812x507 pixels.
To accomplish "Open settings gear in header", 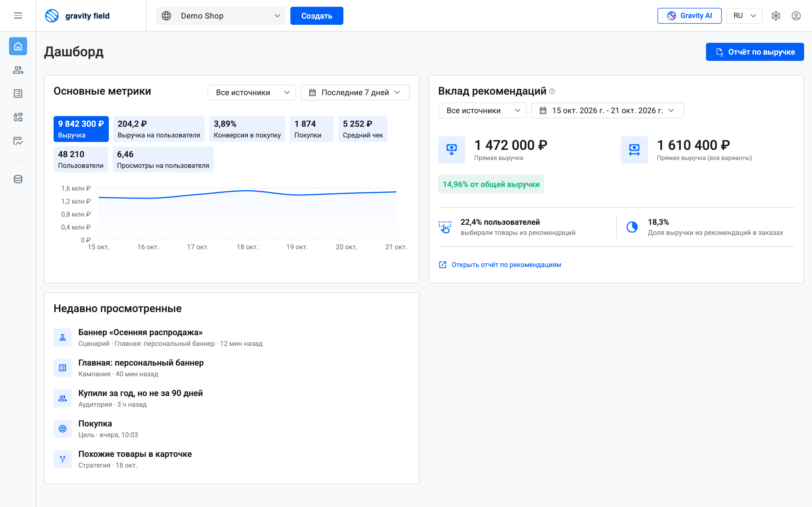I will click(776, 16).
